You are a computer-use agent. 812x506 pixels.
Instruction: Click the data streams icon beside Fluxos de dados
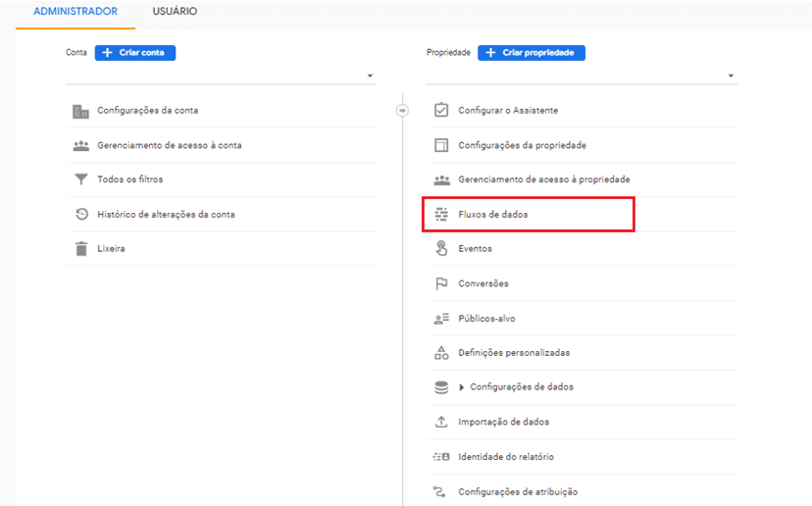click(x=441, y=214)
